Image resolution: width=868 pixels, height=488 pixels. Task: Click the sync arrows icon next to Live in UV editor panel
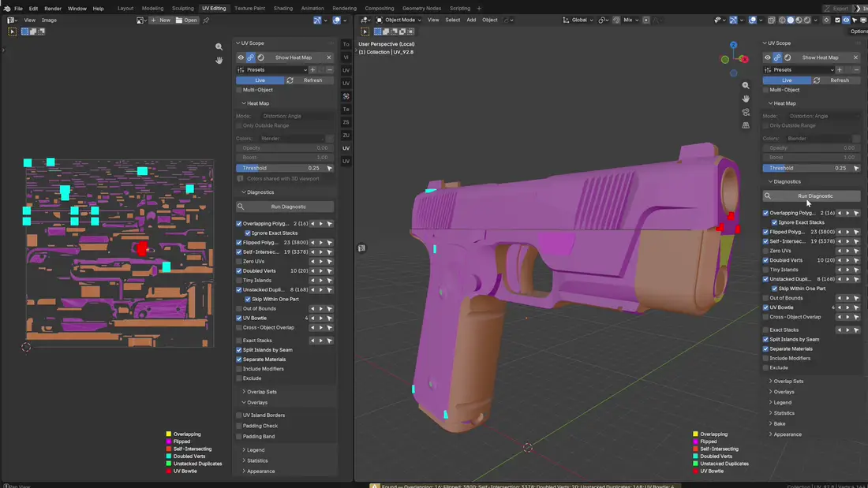point(290,80)
